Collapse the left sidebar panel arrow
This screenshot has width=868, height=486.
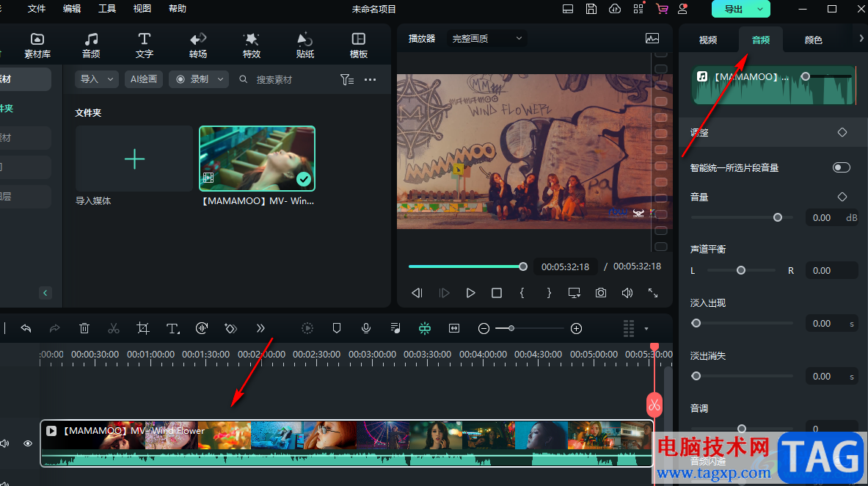coord(45,293)
